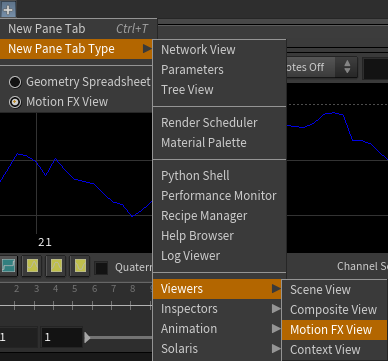
Task: Click the plus add-pane-tab icon
Action: 8,9
